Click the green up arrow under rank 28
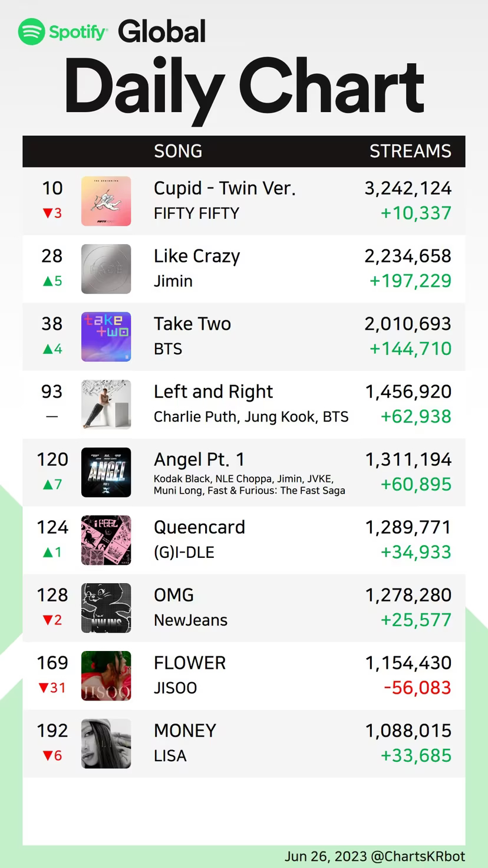 coord(48,281)
